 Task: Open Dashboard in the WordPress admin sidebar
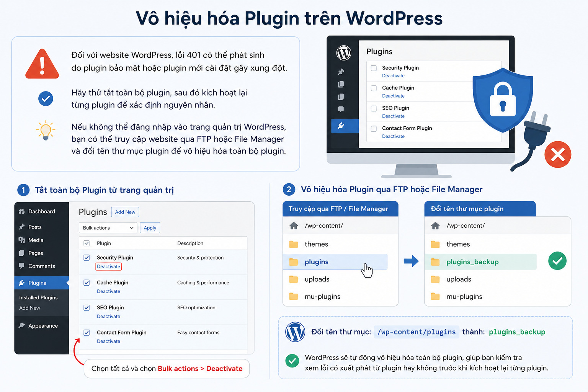41,211
